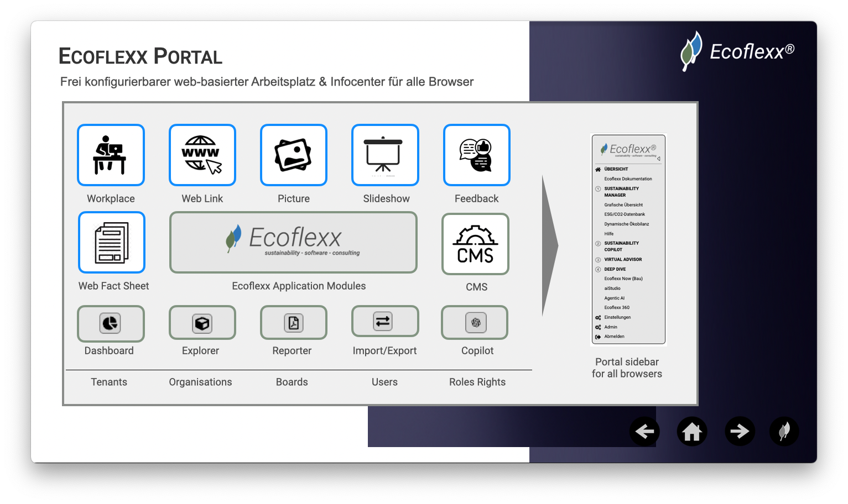Select DEEP DIVE in sidebar
The height and width of the screenshot is (504, 848).
[x=615, y=270]
